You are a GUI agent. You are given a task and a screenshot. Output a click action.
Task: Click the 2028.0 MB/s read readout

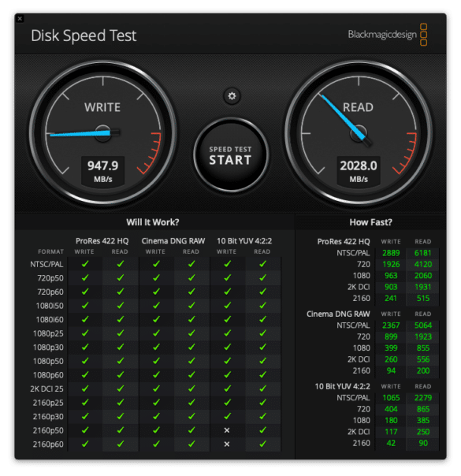pyautogui.click(x=359, y=170)
